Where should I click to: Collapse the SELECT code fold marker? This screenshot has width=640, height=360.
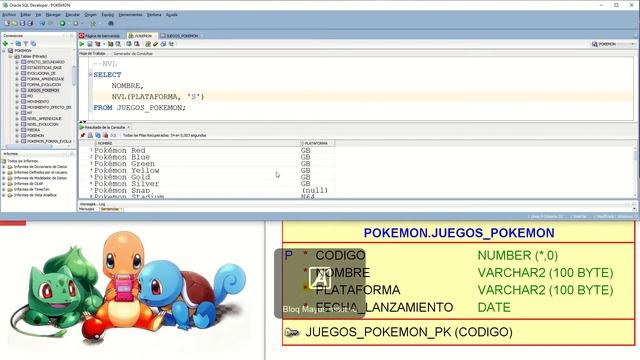tap(91, 75)
